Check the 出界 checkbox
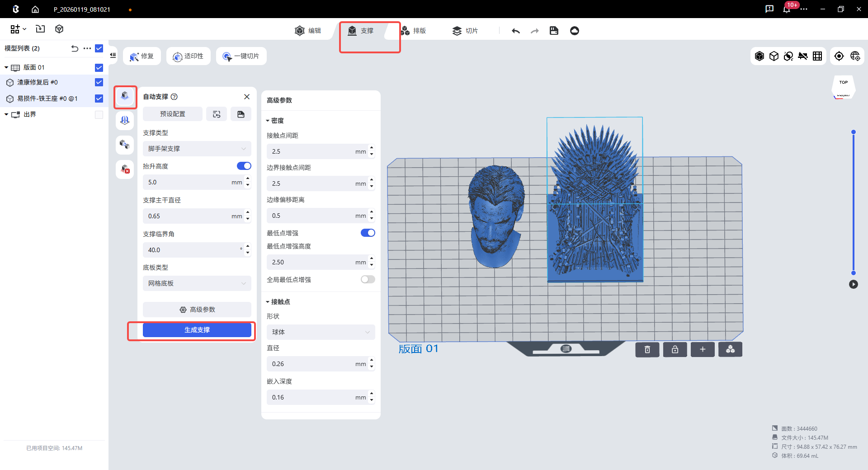This screenshot has height=470, width=868. tap(99, 115)
